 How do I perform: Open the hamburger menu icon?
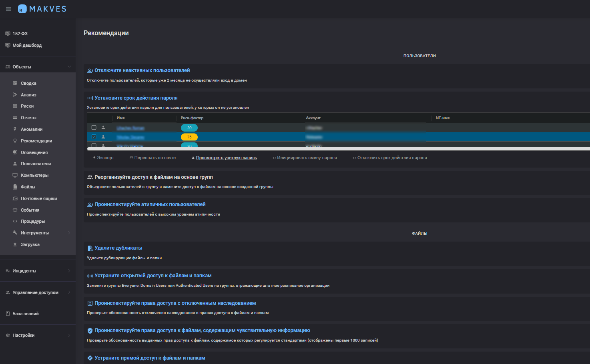(x=8, y=9)
